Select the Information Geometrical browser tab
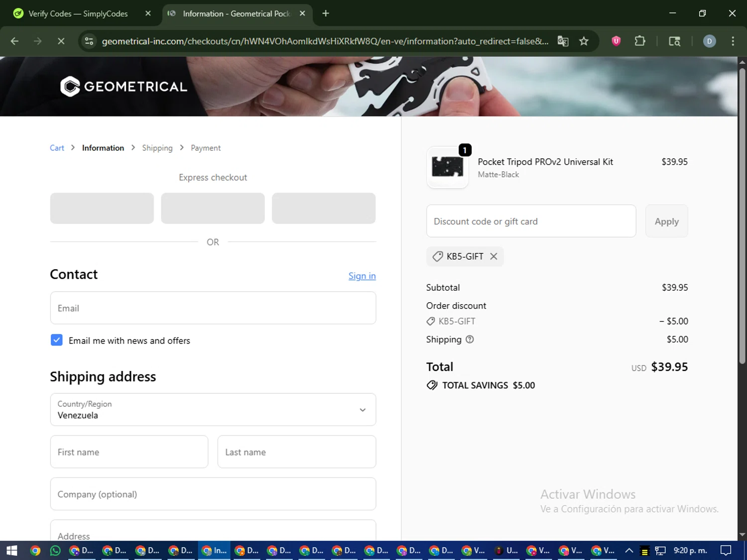747x560 pixels. pos(237,13)
